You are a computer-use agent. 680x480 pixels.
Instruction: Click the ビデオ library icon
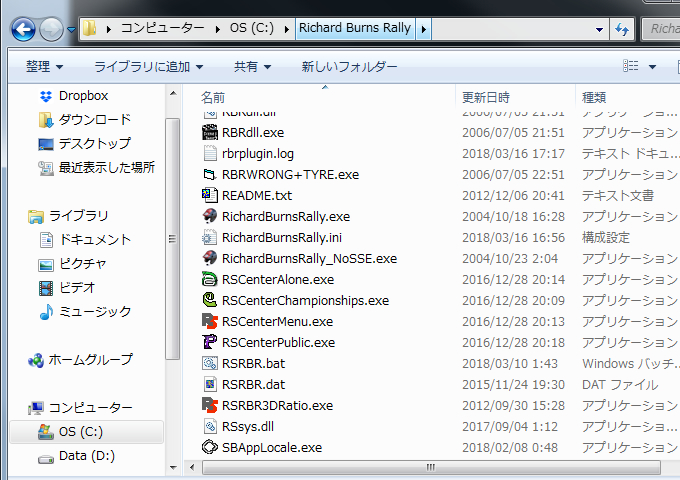(x=46, y=288)
